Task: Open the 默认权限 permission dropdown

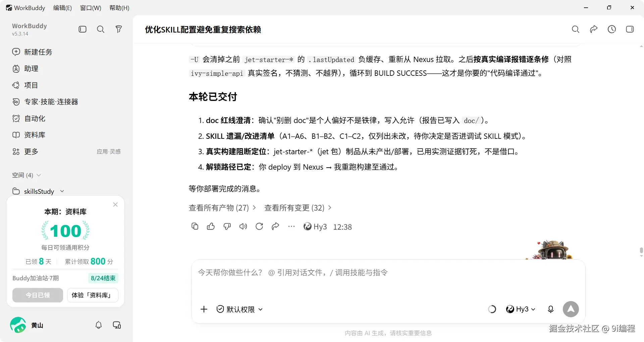Action: (x=239, y=309)
